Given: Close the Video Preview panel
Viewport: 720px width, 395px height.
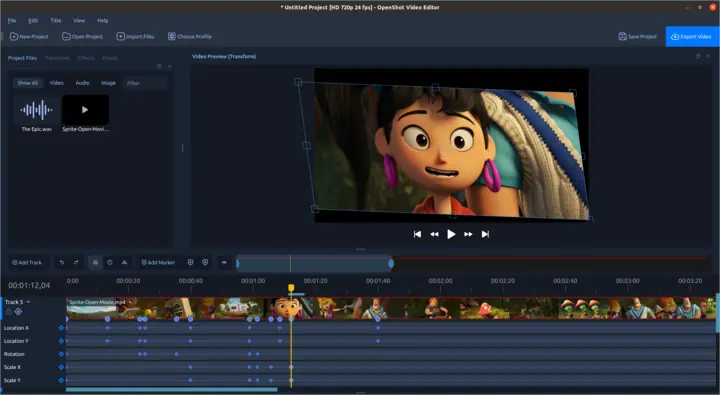Looking at the screenshot, I should 708,56.
